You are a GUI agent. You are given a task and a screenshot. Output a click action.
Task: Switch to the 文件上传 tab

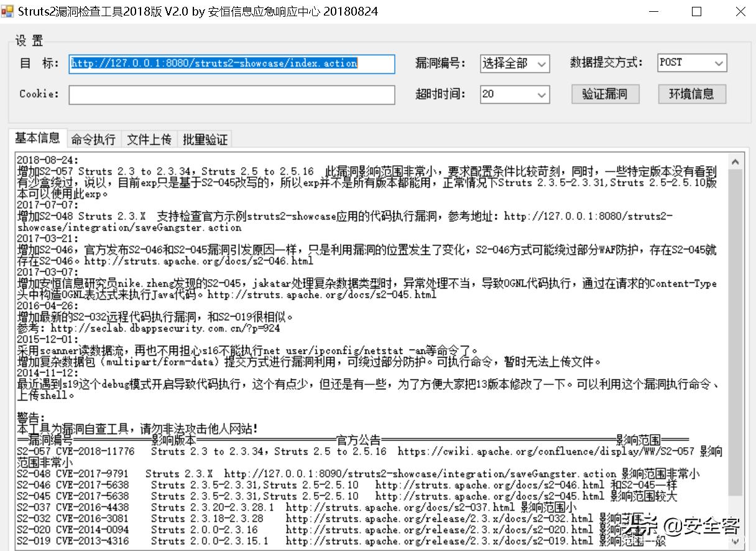(x=149, y=139)
